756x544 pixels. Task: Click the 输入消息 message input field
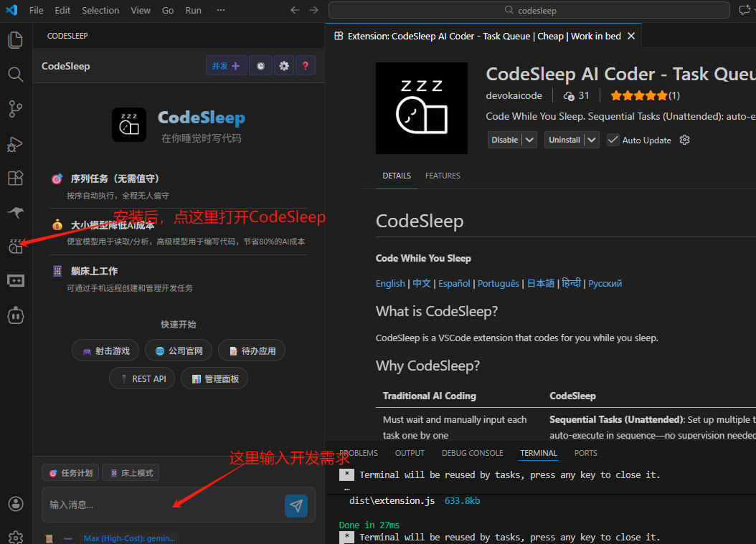[x=161, y=505]
